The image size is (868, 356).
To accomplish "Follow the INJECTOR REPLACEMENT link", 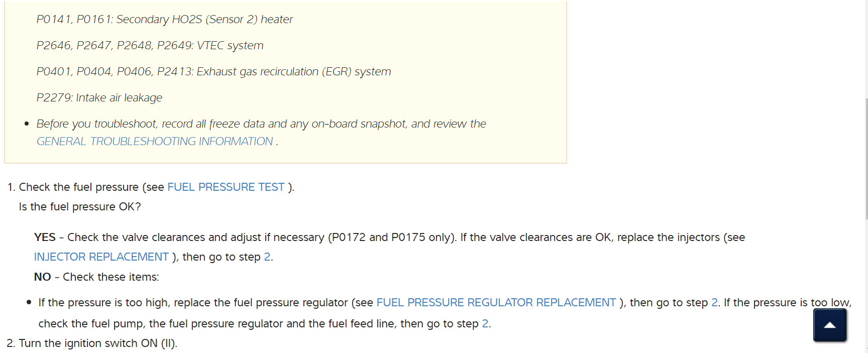I will click(x=101, y=257).
